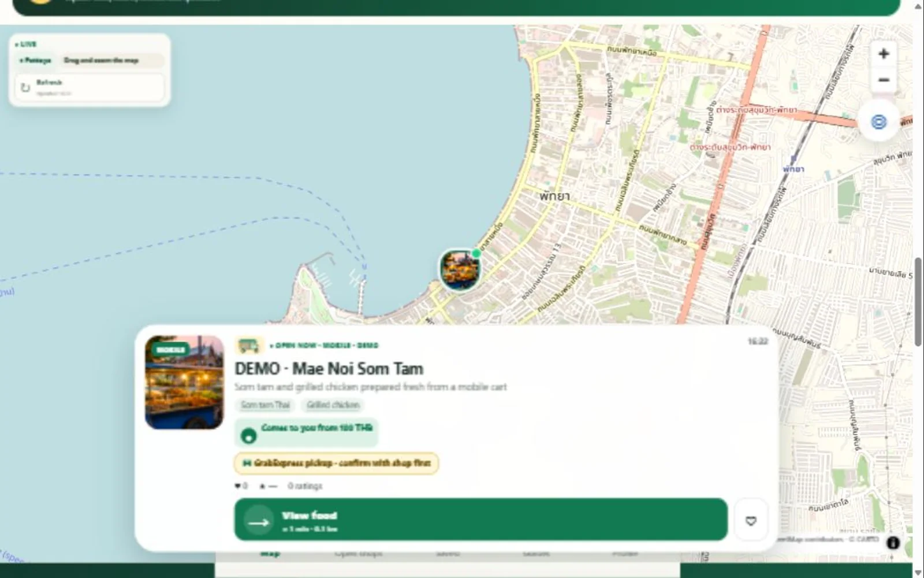Click the View food button
The height and width of the screenshot is (578, 924).
click(x=480, y=520)
